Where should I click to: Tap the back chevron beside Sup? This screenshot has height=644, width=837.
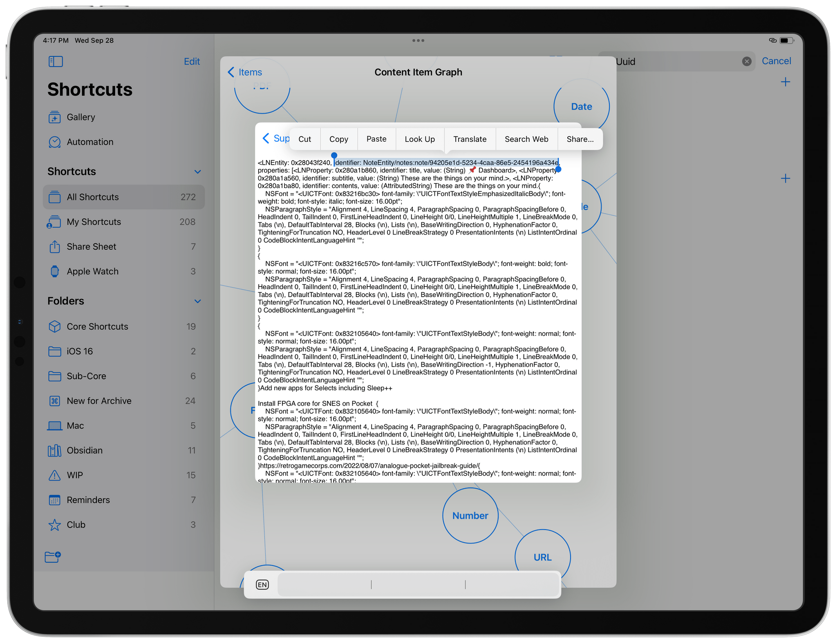pos(266,138)
